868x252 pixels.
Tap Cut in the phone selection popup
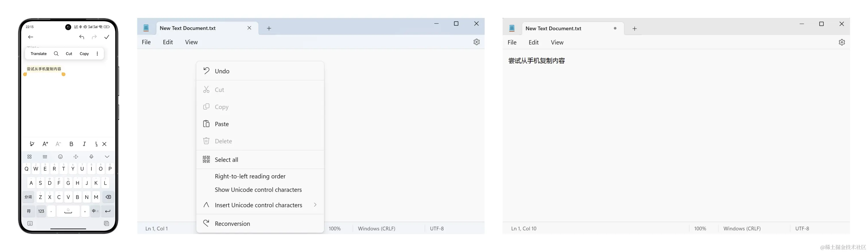(69, 54)
